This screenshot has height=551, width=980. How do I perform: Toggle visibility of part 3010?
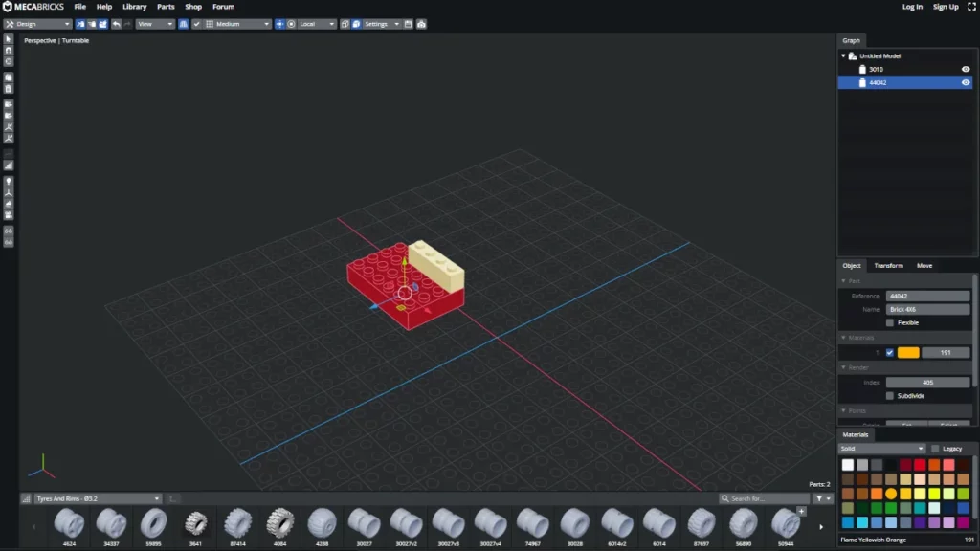coord(966,69)
